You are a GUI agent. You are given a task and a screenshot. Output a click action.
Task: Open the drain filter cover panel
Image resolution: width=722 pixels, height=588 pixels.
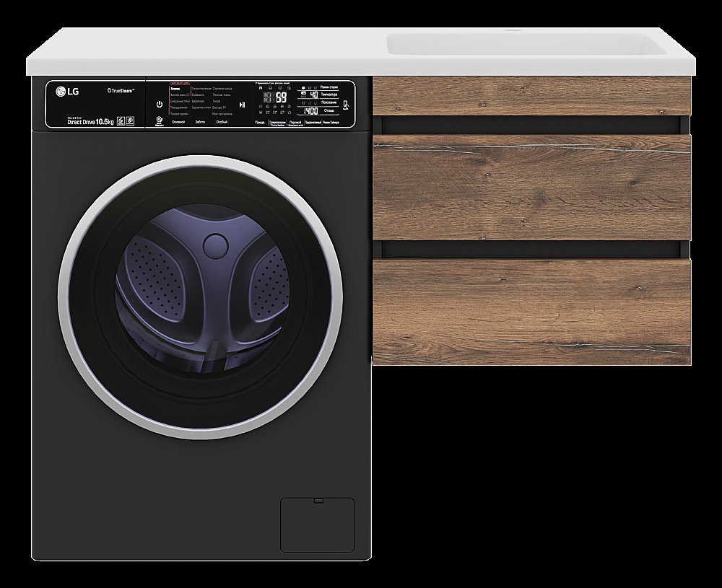316,525
